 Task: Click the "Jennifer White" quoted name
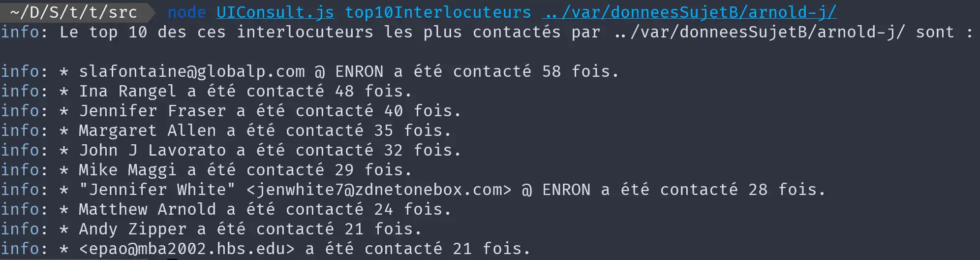click(x=157, y=190)
